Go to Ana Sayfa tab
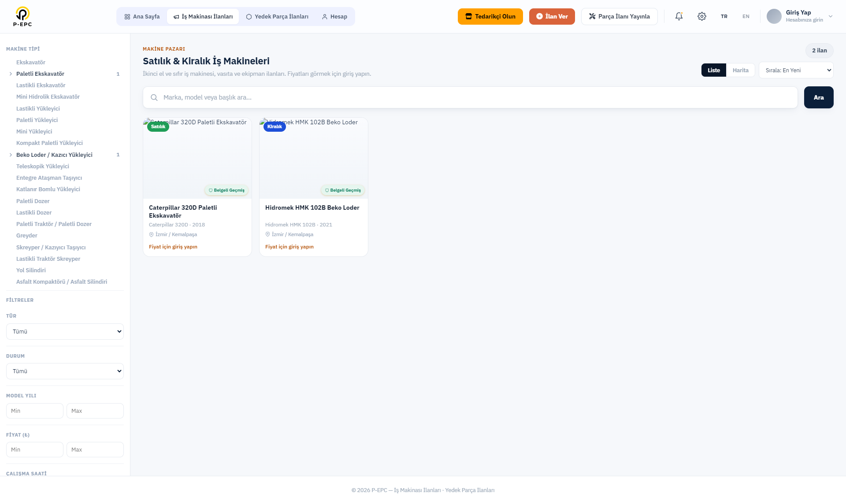 pos(142,16)
